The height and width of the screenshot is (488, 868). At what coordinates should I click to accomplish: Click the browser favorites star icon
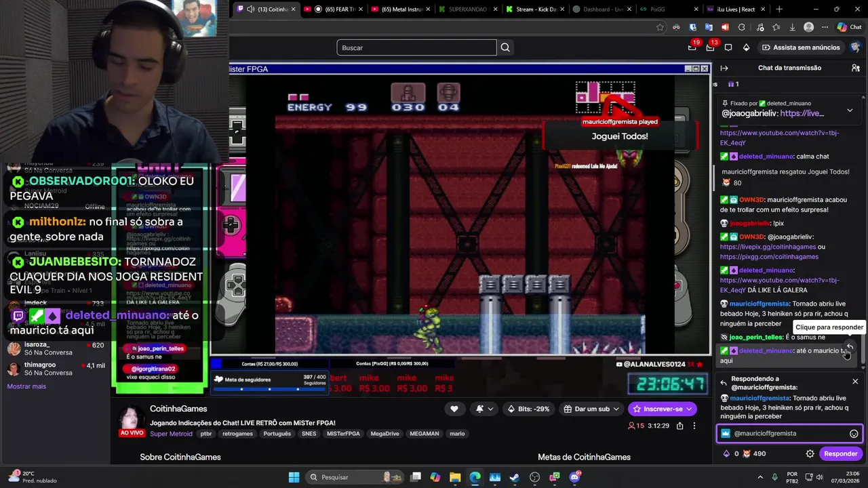point(660,27)
